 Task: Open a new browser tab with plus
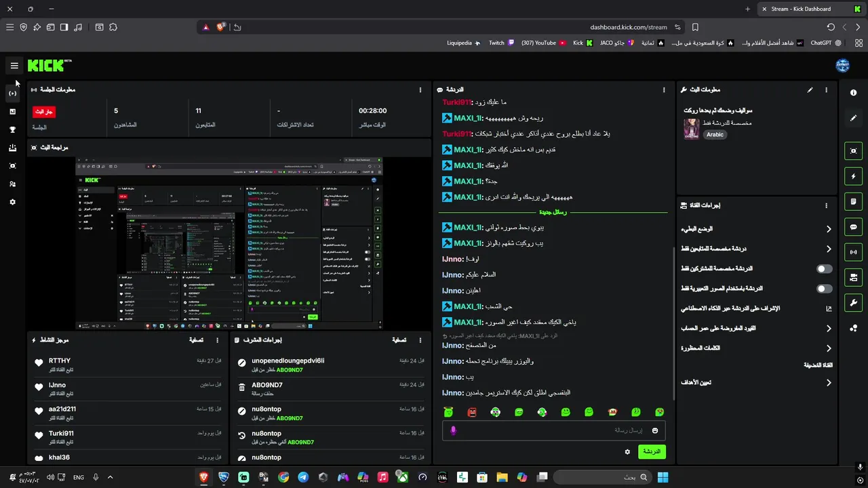[x=747, y=9]
